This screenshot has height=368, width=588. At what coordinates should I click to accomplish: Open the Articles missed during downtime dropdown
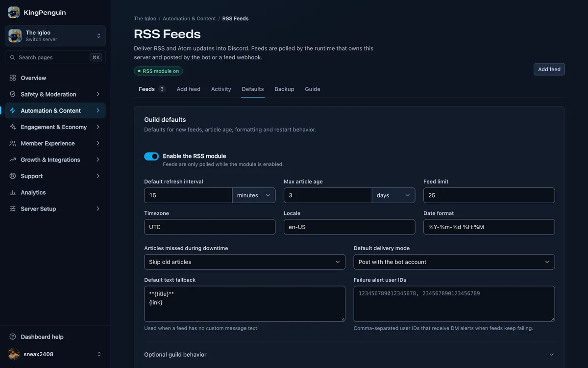pyautogui.click(x=245, y=262)
